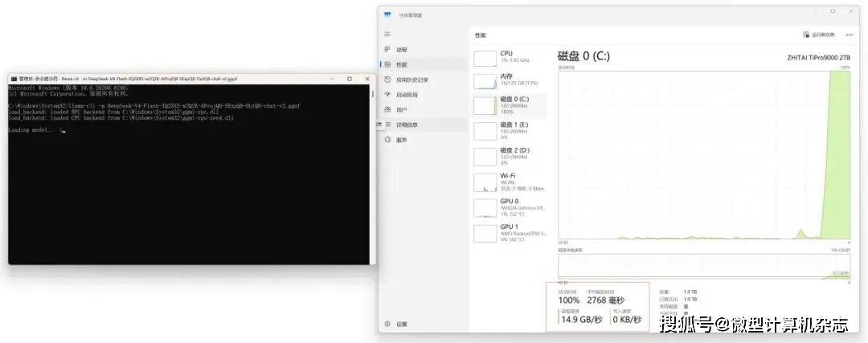
Task: Open the Task Manager hamburger navigation menu
Action: point(387,34)
